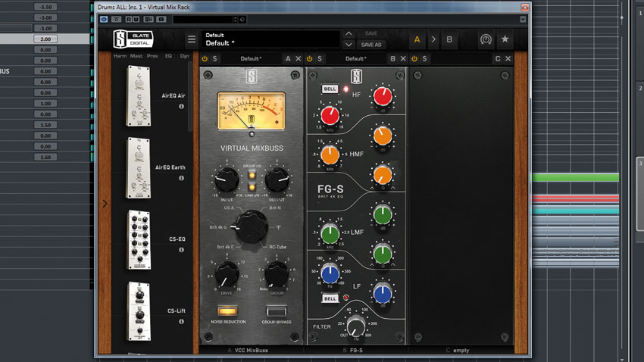Open slot B Default* preset selector
This screenshot has height=362, width=644.
click(x=356, y=58)
